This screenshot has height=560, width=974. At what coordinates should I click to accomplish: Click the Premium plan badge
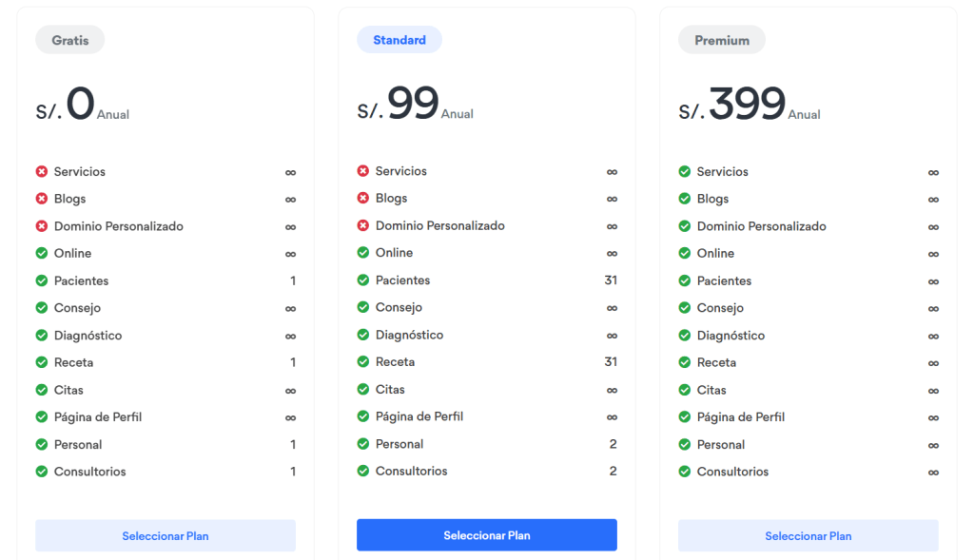(x=721, y=40)
